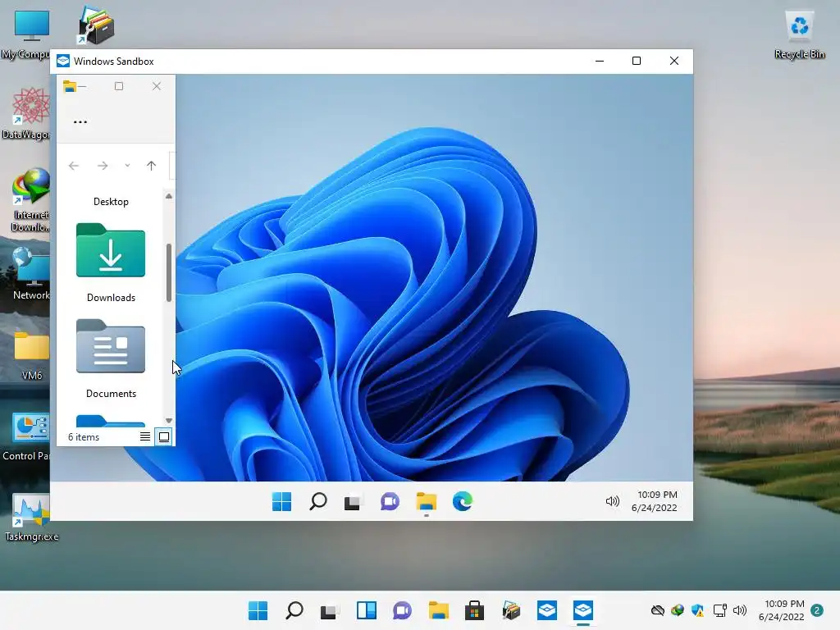Select My Computer desktop icon
The width and height of the screenshot is (840, 630).
click(30, 33)
